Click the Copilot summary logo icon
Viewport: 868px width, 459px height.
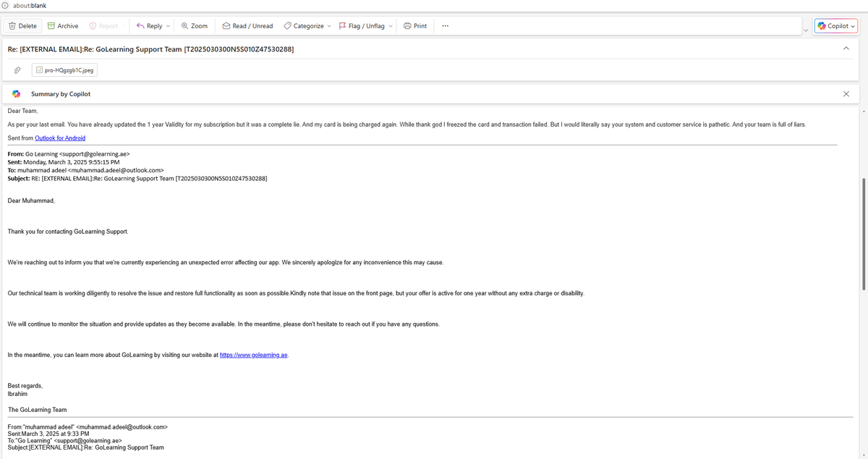[x=16, y=94]
